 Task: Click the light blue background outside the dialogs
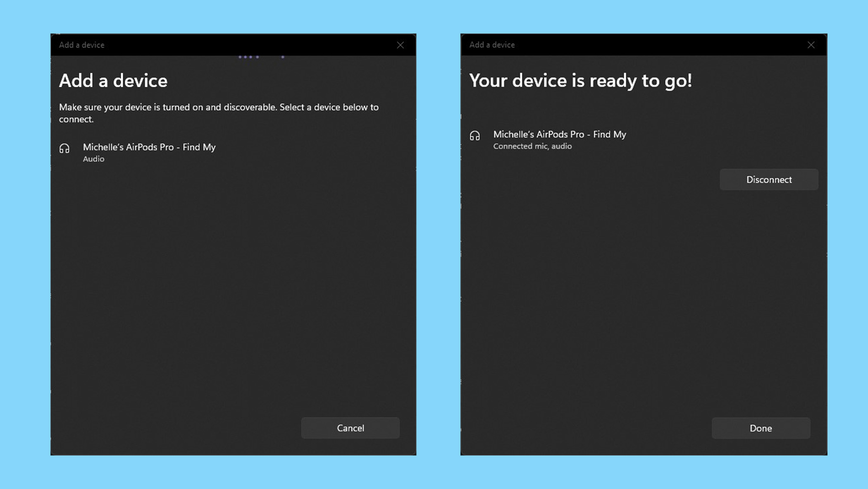pyautogui.click(x=438, y=248)
